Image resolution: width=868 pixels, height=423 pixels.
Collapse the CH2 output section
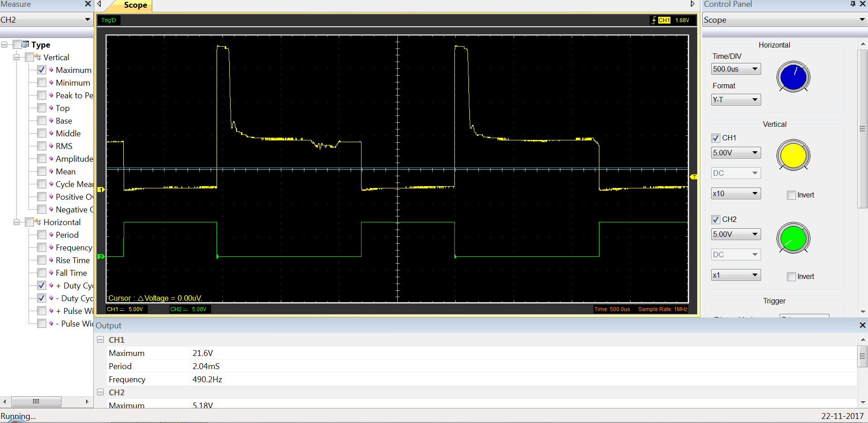click(101, 392)
